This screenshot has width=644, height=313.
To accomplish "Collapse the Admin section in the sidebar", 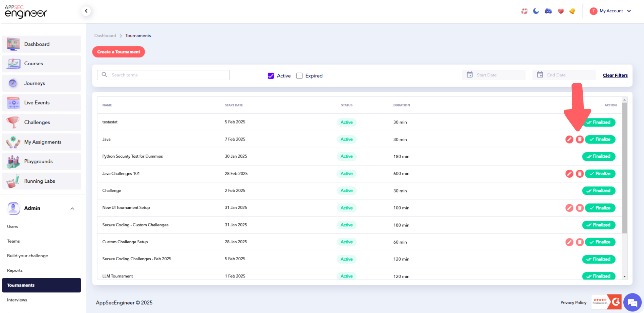I will [x=72, y=208].
